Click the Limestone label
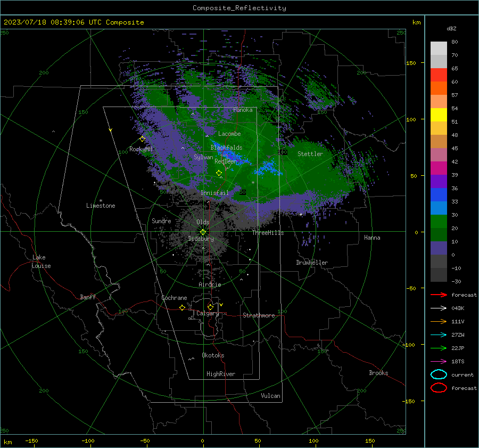 point(101,206)
